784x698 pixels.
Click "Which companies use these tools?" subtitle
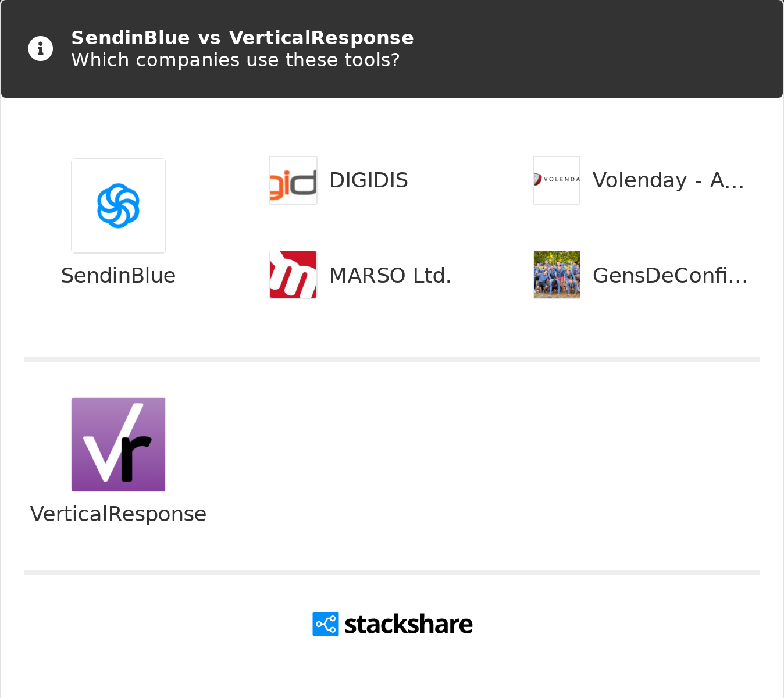tap(236, 60)
